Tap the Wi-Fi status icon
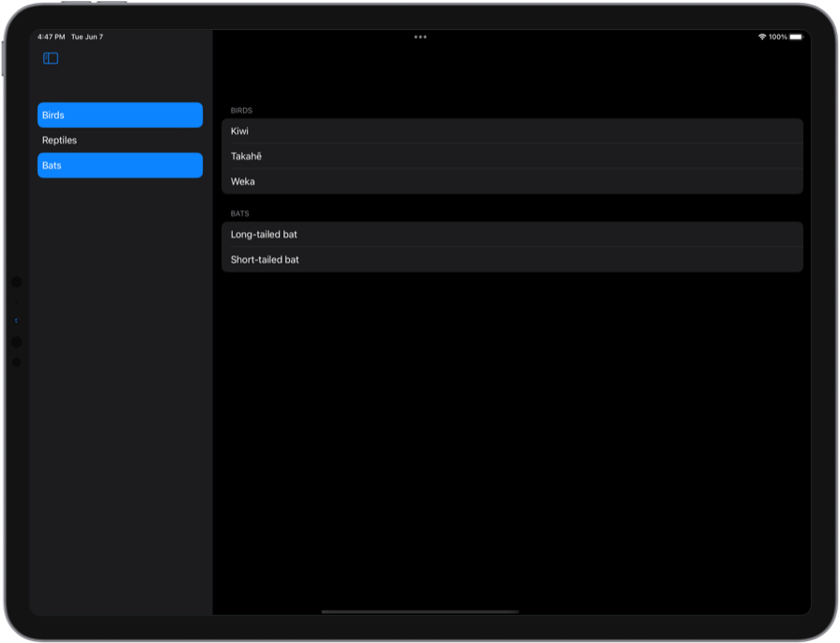The height and width of the screenshot is (643, 840). pyautogui.click(x=762, y=37)
